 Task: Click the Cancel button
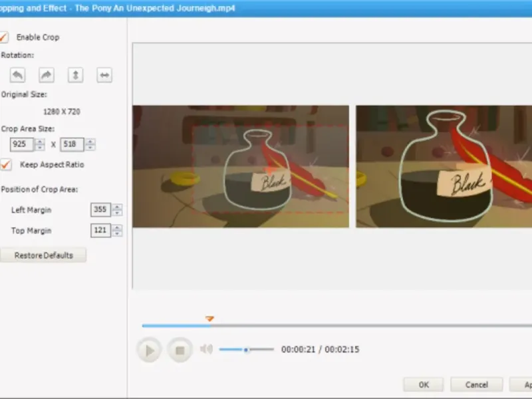point(477,385)
